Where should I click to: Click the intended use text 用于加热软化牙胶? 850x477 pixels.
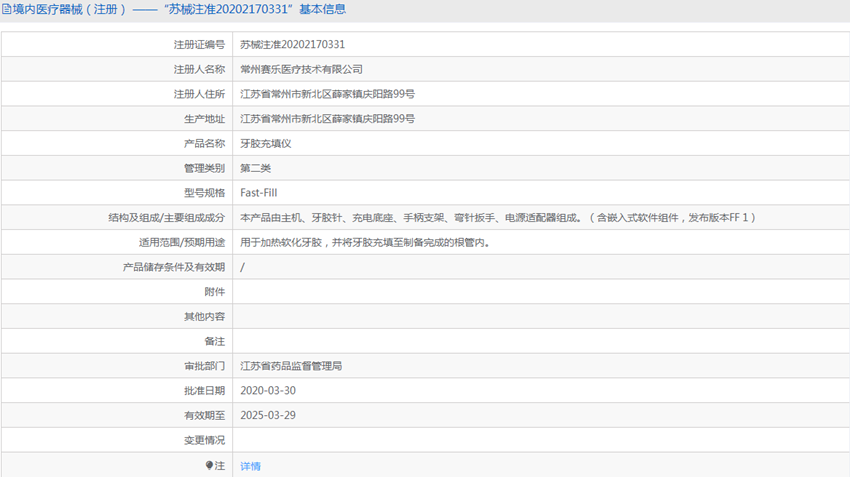365,242
